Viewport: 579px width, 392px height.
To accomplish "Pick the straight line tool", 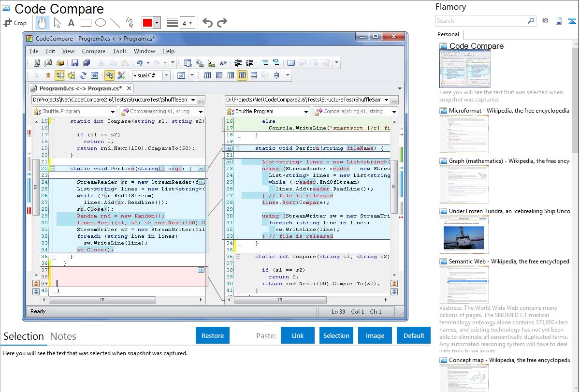I will point(115,23).
